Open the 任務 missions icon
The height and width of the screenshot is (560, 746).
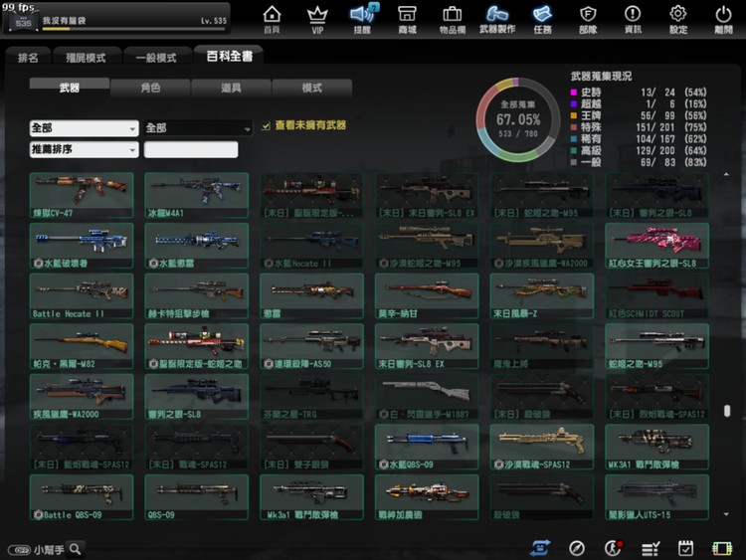click(542, 18)
